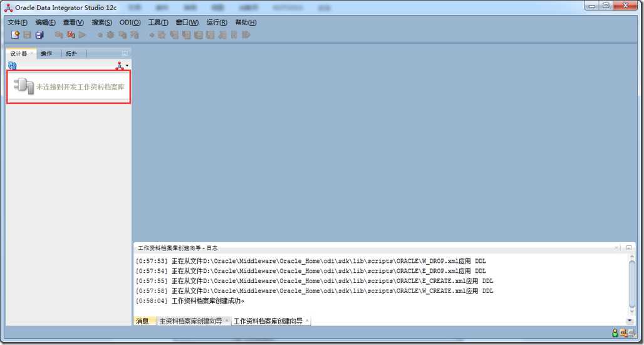The image size is (644, 345).
Task: Open the ODI(O) menu
Action: pyautogui.click(x=130, y=22)
